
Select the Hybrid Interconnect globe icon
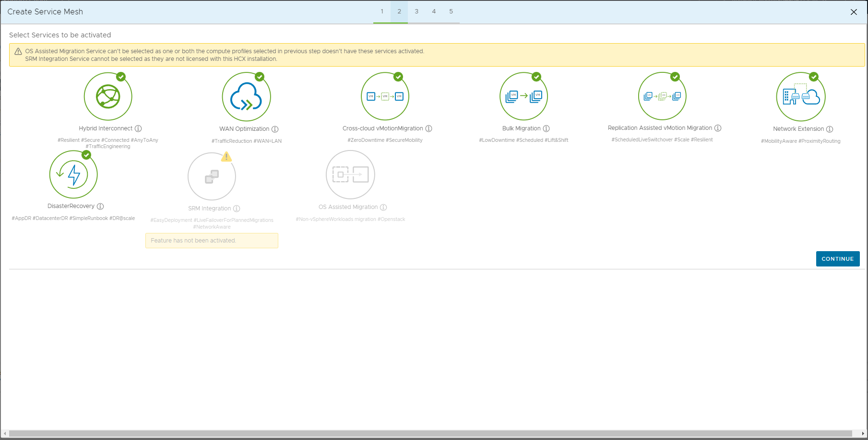coord(108,96)
